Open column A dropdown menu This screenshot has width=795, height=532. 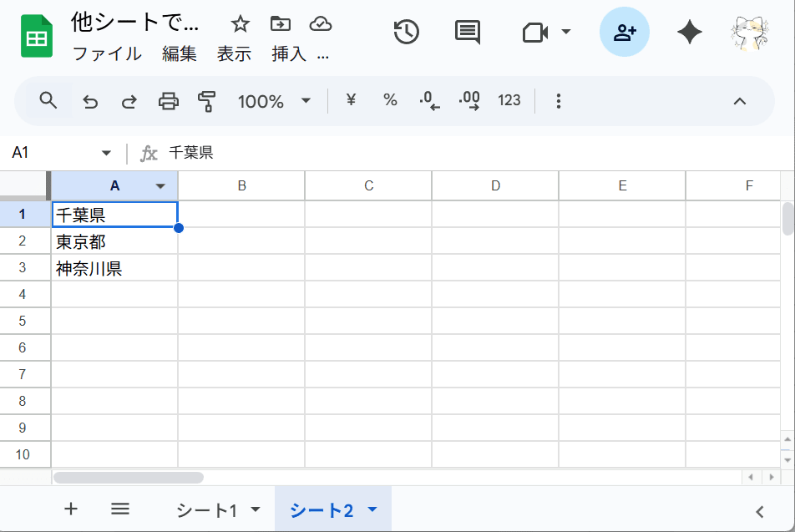pyautogui.click(x=160, y=185)
